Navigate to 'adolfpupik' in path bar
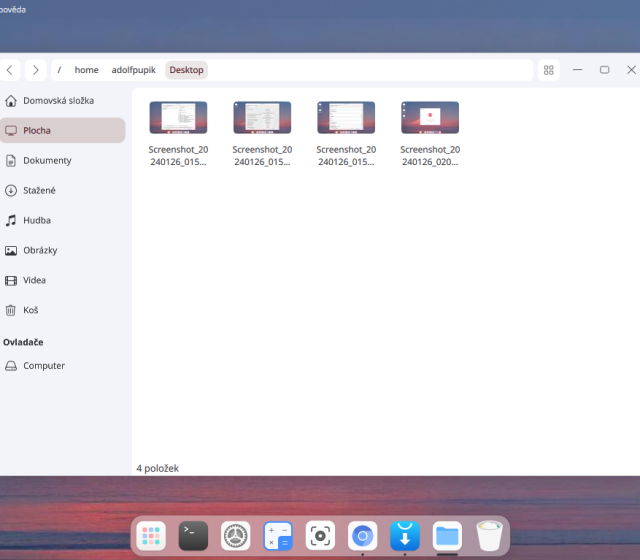This screenshot has height=560, width=640. (x=134, y=70)
